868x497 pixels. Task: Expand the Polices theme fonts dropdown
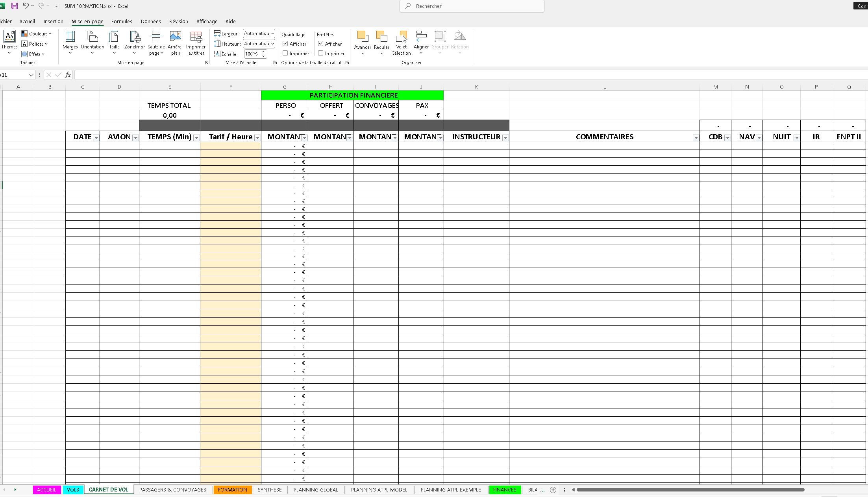click(35, 44)
